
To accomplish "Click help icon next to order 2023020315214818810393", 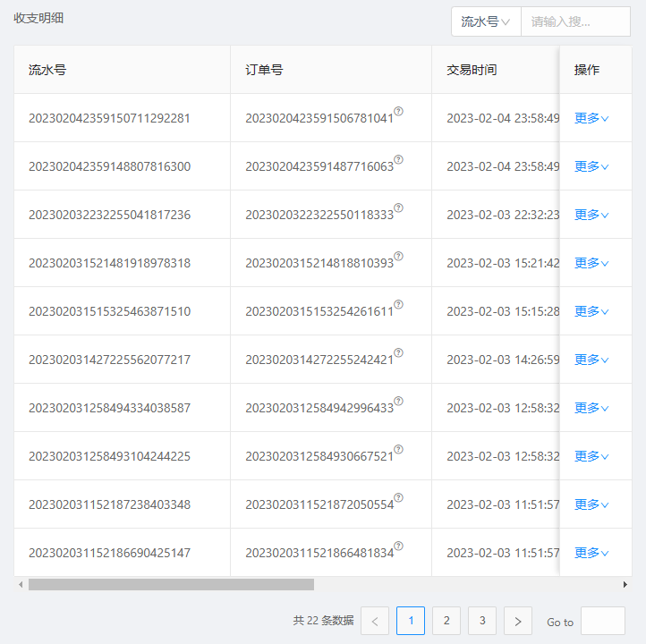I will point(398,256).
